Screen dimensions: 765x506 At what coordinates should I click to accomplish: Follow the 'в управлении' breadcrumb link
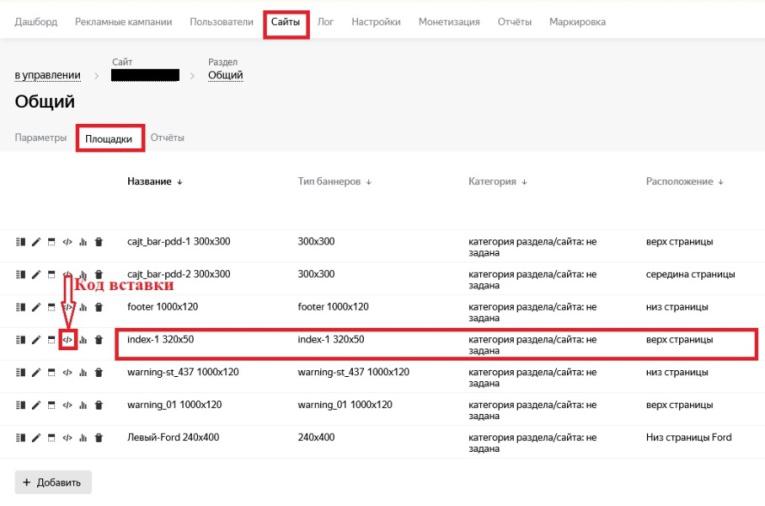47,75
